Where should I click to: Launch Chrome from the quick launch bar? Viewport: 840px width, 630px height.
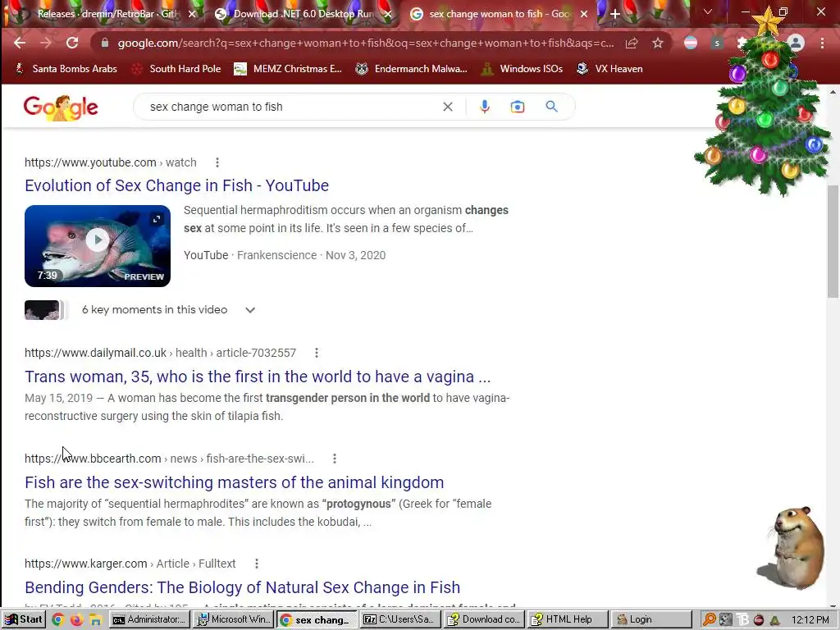[x=58, y=620]
